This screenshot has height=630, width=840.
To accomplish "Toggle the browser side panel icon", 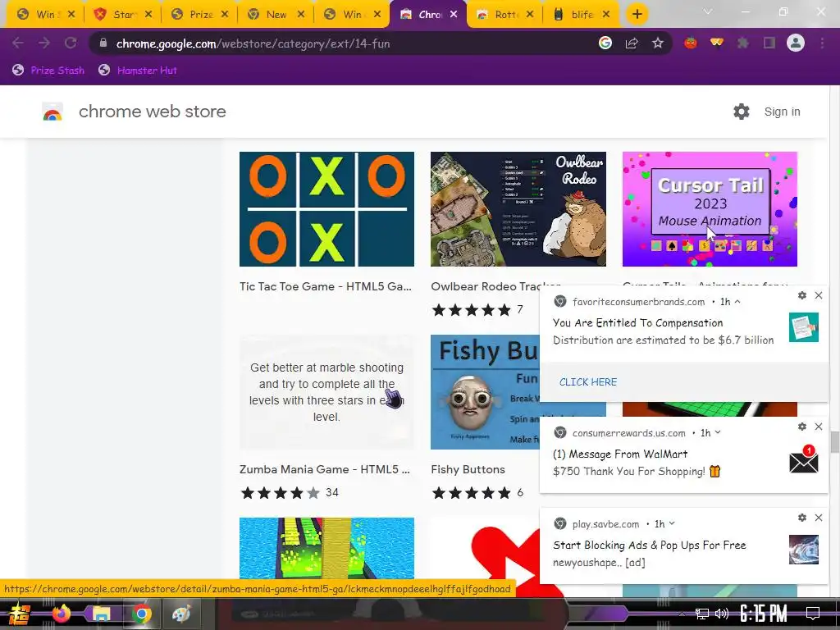I will tap(769, 43).
